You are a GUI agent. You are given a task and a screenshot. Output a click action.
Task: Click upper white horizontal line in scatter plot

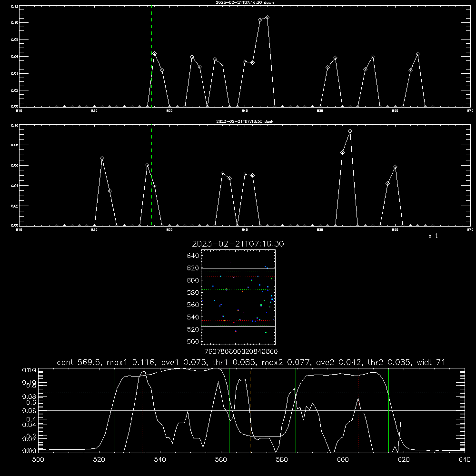pos(238,268)
